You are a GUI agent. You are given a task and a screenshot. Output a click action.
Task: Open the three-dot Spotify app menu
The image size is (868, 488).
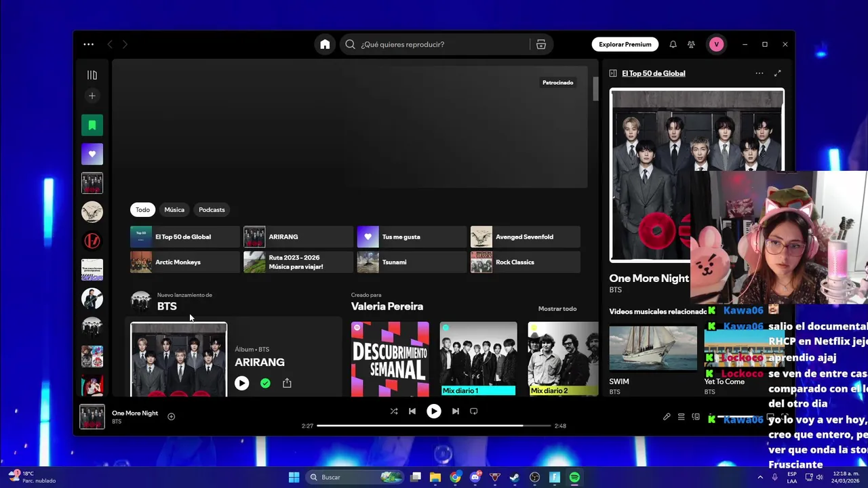[89, 44]
